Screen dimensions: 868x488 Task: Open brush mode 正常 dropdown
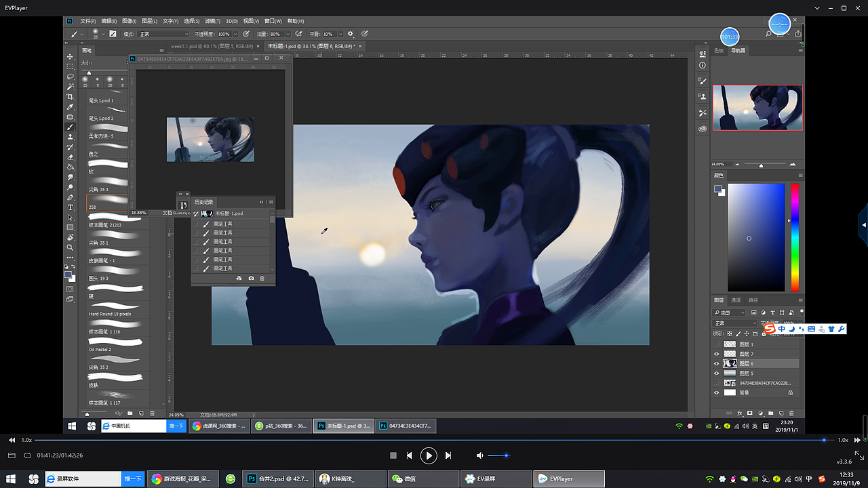point(163,34)
